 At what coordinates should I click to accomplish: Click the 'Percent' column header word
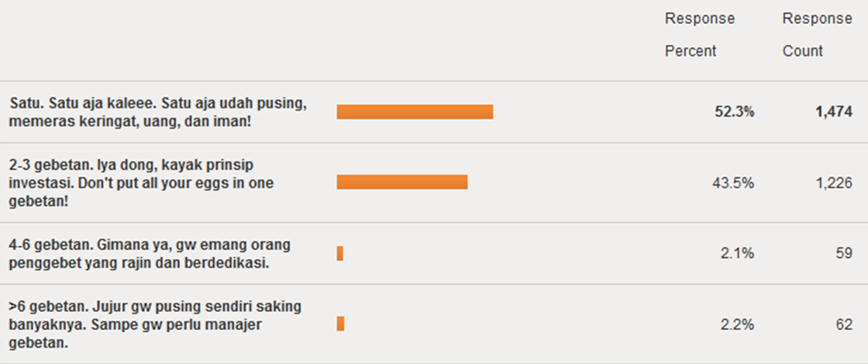691,51
